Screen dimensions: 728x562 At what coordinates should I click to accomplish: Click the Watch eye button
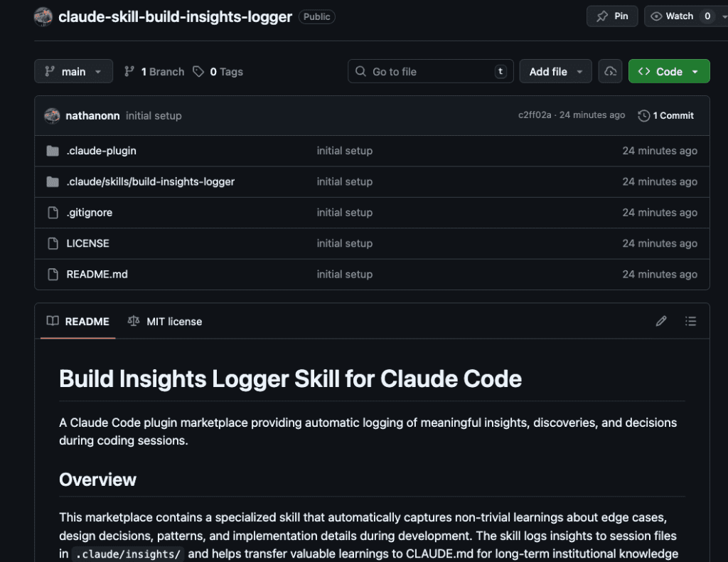pos(672,16)
